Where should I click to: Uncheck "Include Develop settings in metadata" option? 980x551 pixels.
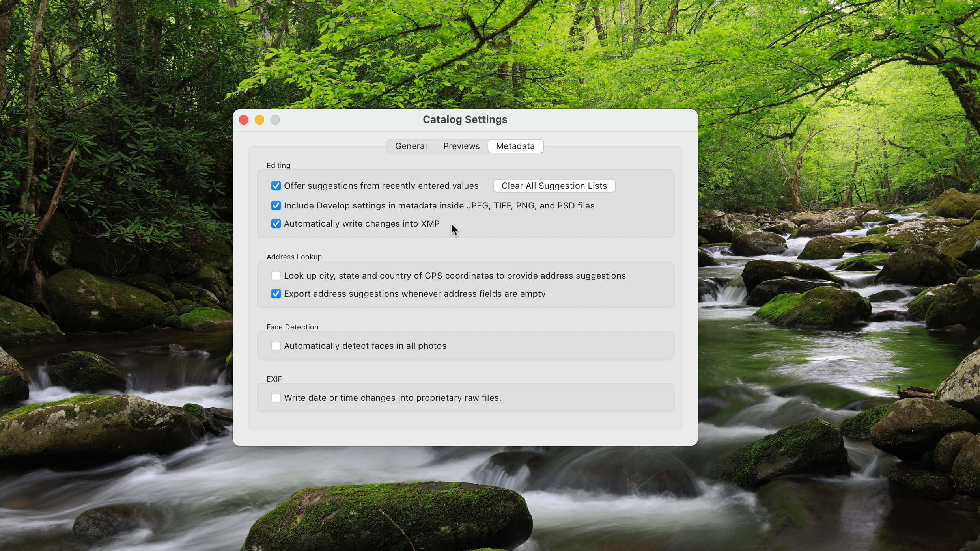tap(276, 205)
